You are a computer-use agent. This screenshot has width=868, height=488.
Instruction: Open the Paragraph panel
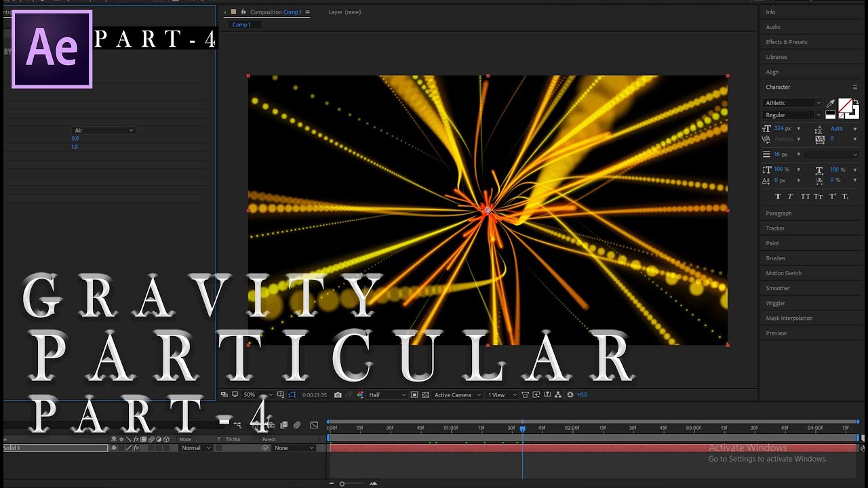click(x=778, y=213)
